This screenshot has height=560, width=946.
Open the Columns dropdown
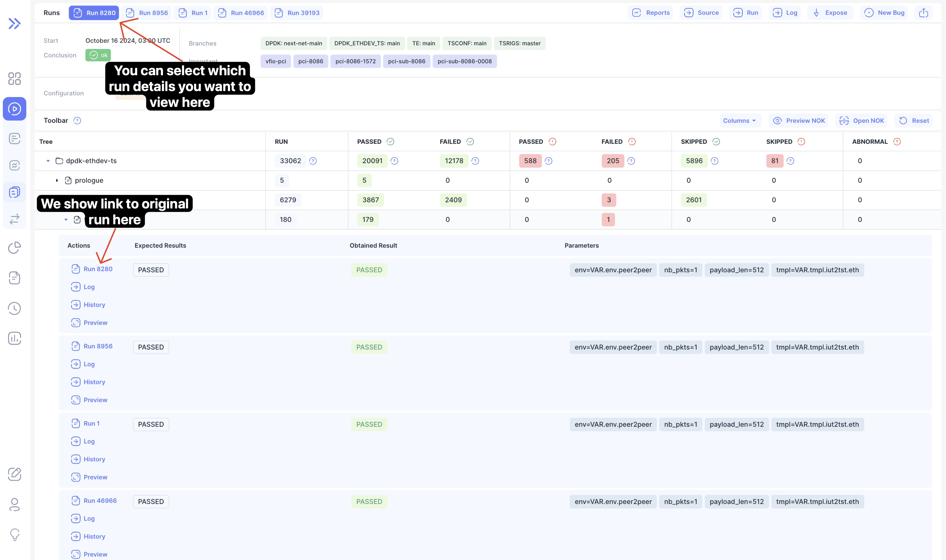point(739,120)
